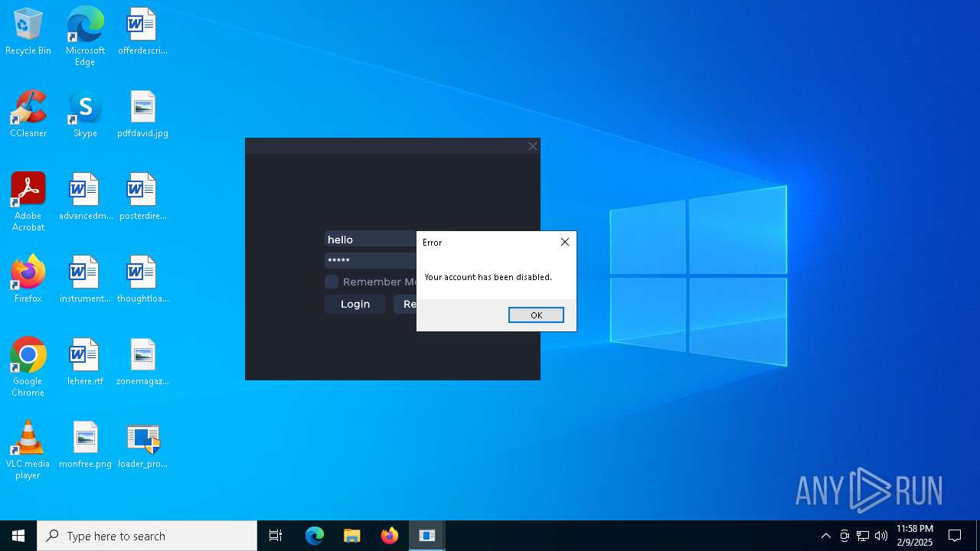Screen dimensions: 980x551
Task: Close the Error dialog with X
Action: point(565,242)
